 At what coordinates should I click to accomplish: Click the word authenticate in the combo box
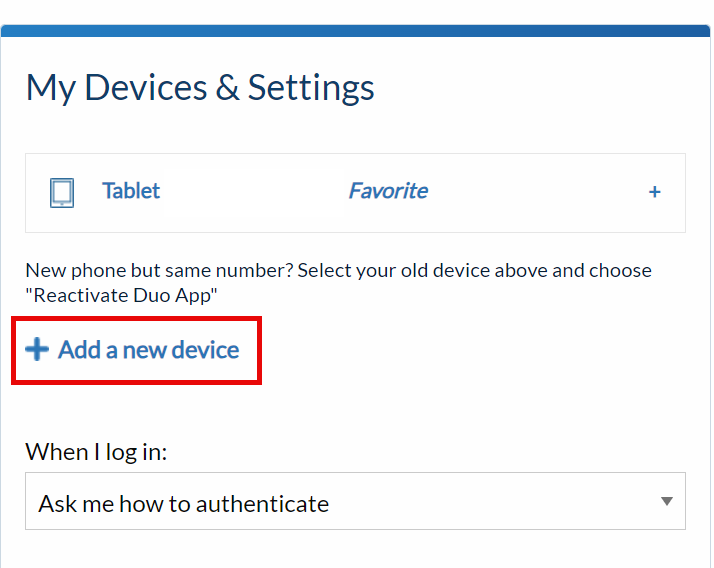(x=262, y=504)
